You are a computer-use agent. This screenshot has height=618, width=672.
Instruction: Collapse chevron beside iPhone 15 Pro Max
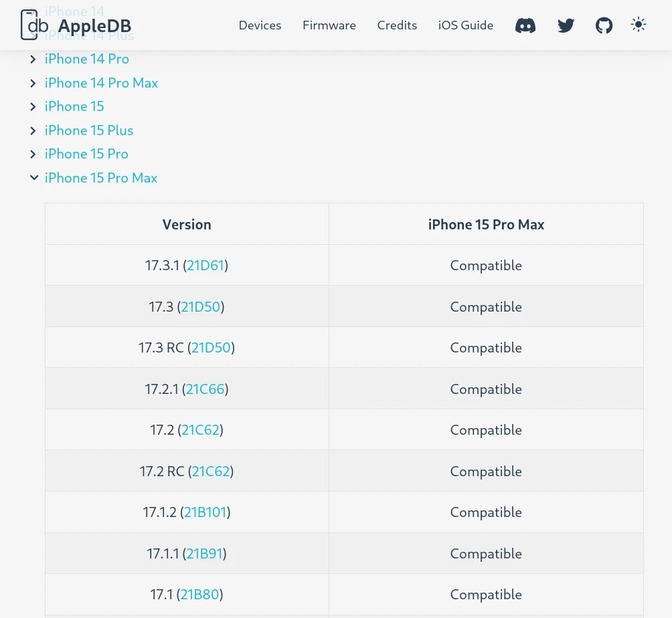tap(34, 178)
